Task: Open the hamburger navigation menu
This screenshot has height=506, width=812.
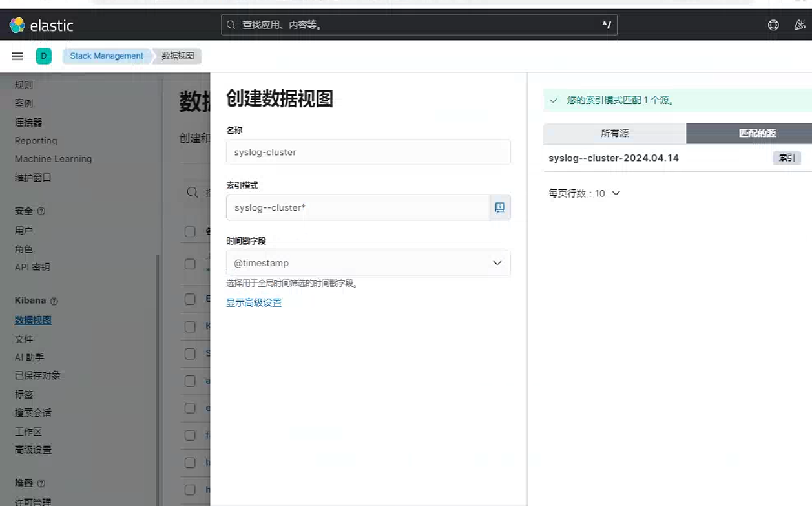Action: coord(17,56)
